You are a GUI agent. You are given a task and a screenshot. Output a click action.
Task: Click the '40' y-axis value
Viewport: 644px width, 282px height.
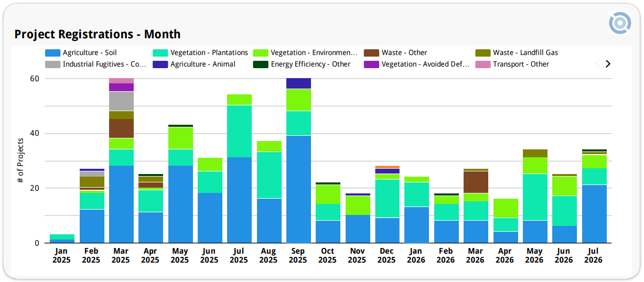(x=34, y=134)
